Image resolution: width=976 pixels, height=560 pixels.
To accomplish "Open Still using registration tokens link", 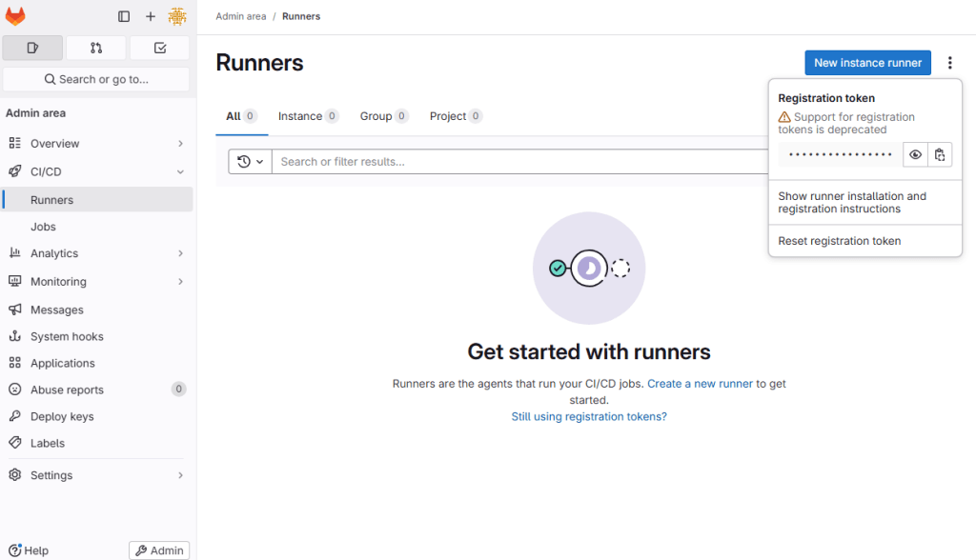I will click(589, 417).
